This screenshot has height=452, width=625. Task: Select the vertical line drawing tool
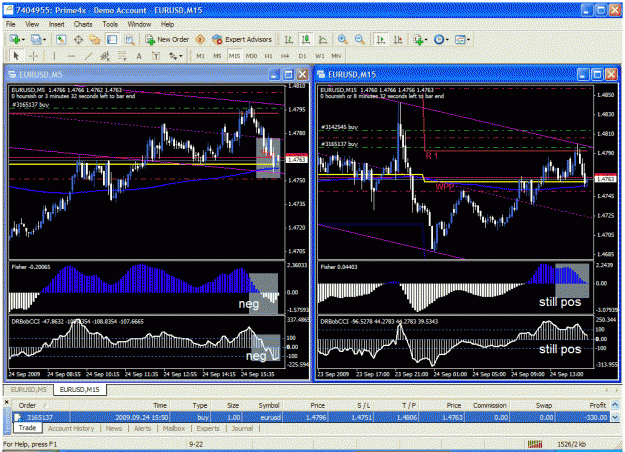click(x=54, y=56)
